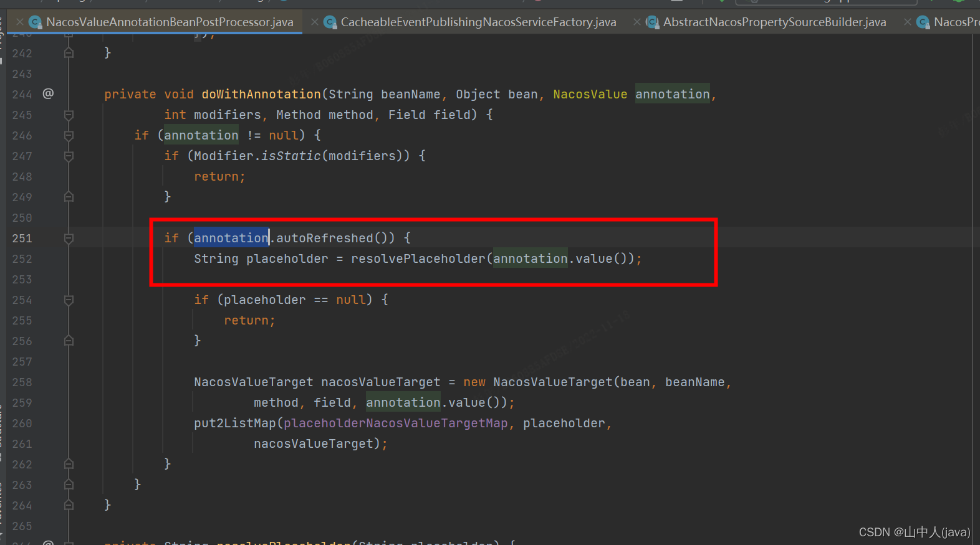Click resolvePlaceholder call on line 252
Image resolution: width=980 pixels, height=545 pixels.
coord(418,258)
